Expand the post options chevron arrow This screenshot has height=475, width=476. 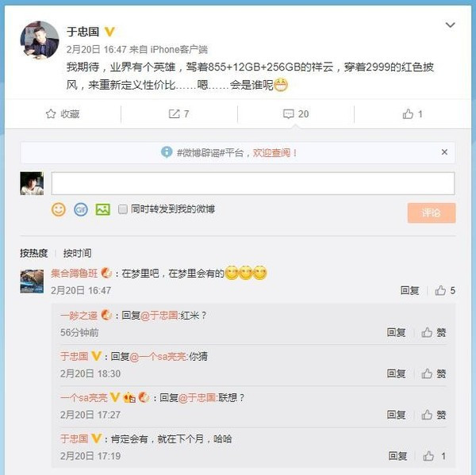pos(450,26)
